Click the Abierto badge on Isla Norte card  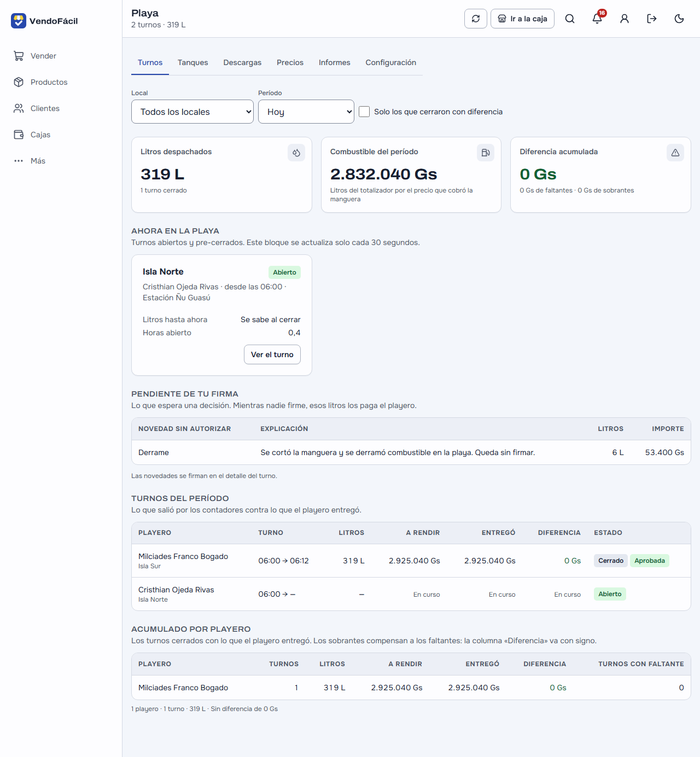(x=284, y=272)
